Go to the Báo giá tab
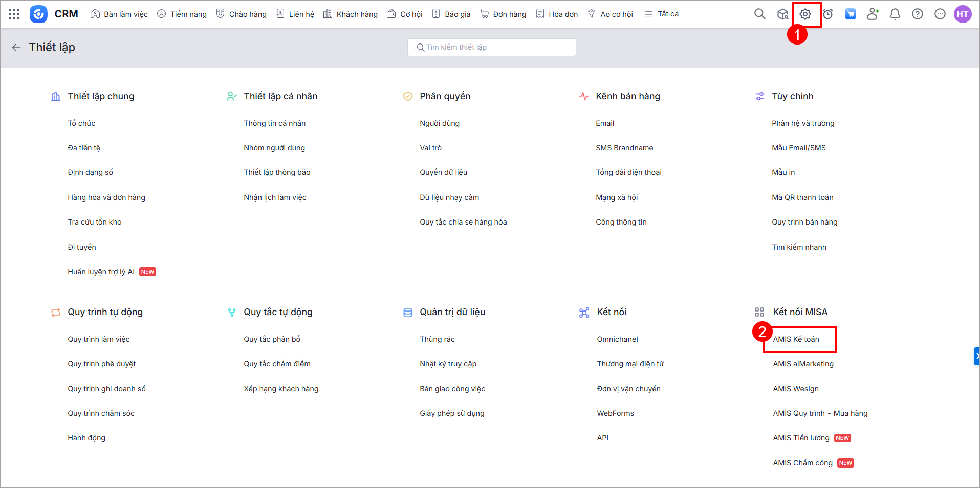Screen dimensions: 980x488 pyautogui.click(x=451, y=14)
